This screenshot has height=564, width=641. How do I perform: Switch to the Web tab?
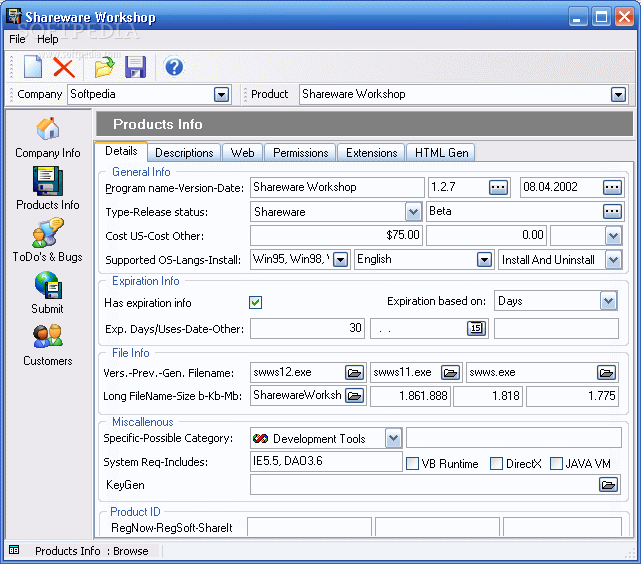(242, 153)
